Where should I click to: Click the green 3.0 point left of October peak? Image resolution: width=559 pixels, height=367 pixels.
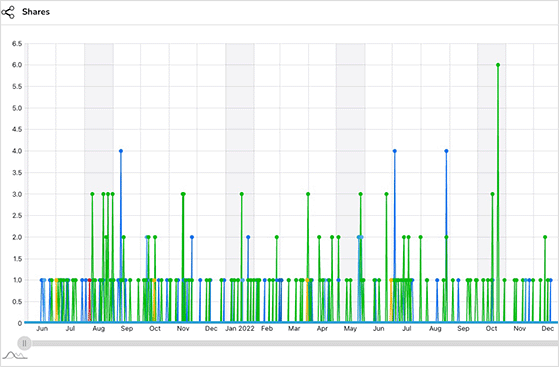point(492,194)
